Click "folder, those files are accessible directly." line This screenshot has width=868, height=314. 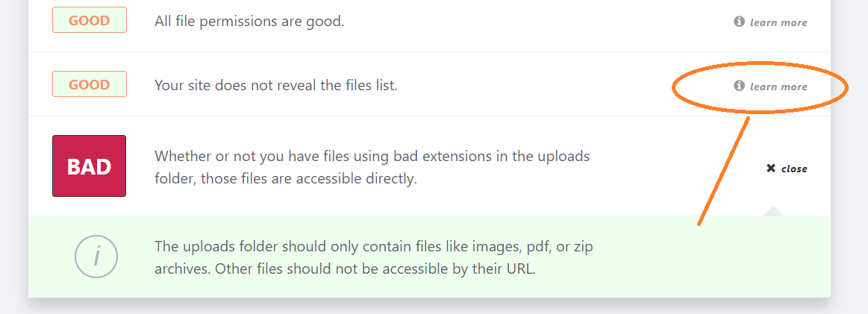[x=286, y=179]
